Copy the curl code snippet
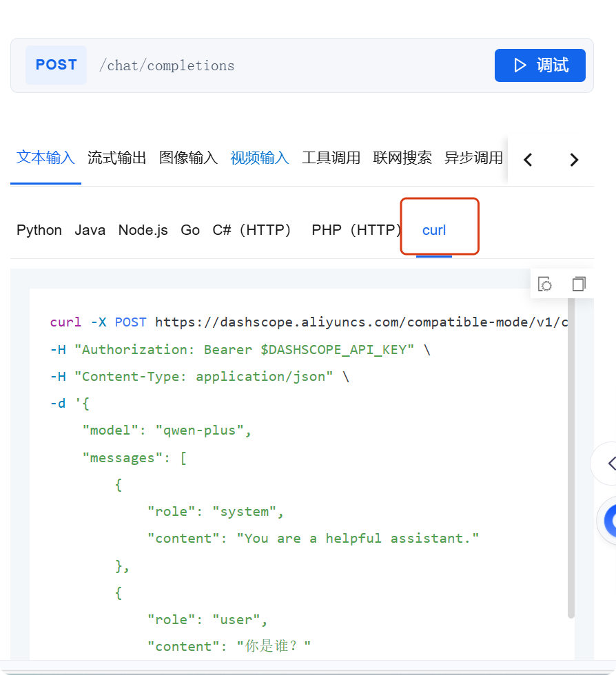616x675 pixels. 579,283
